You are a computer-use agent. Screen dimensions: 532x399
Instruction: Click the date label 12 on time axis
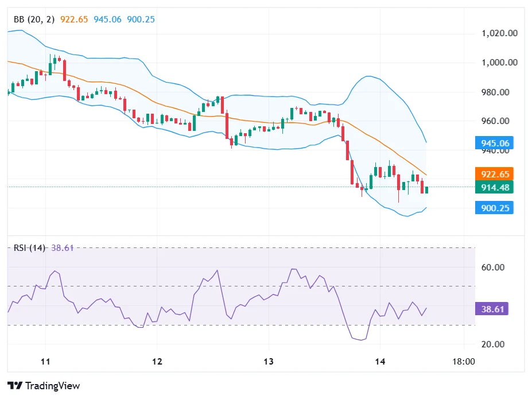pyautogui.click(x=157, y=362)
